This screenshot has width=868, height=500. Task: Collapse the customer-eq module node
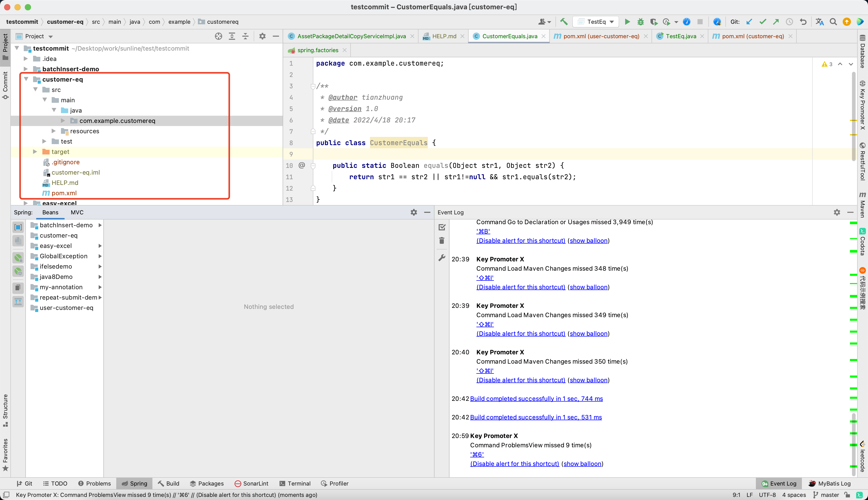[26, 79]
